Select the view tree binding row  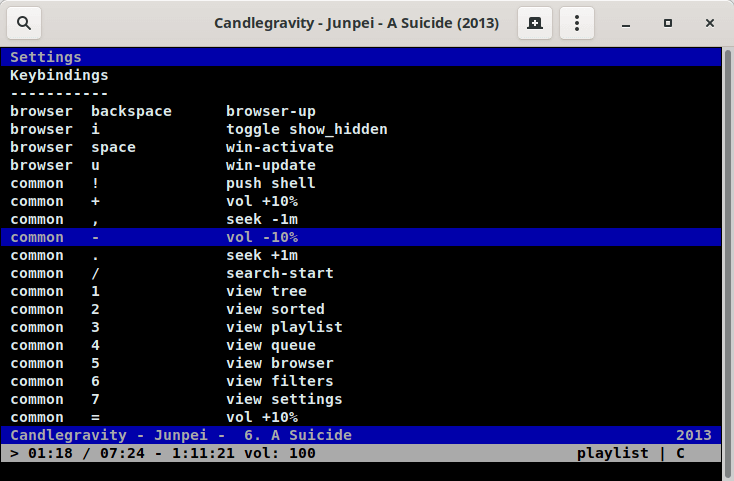tap(361, 292)
